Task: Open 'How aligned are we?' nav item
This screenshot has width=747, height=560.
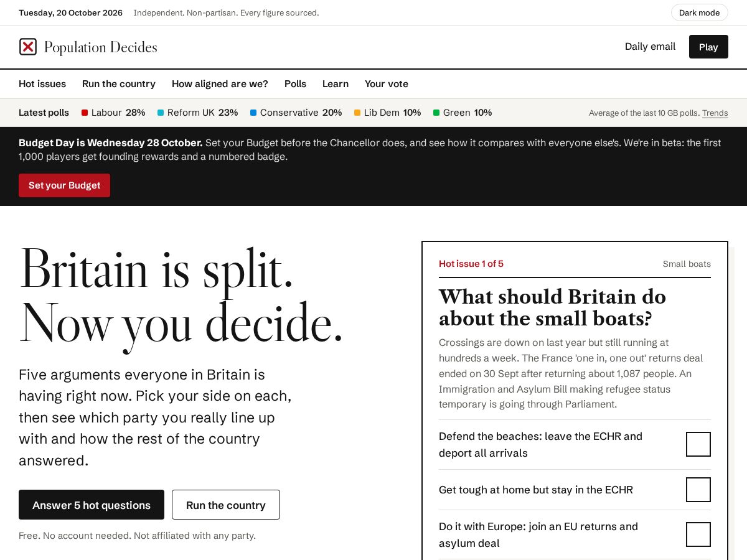Action: coord(220,84)
